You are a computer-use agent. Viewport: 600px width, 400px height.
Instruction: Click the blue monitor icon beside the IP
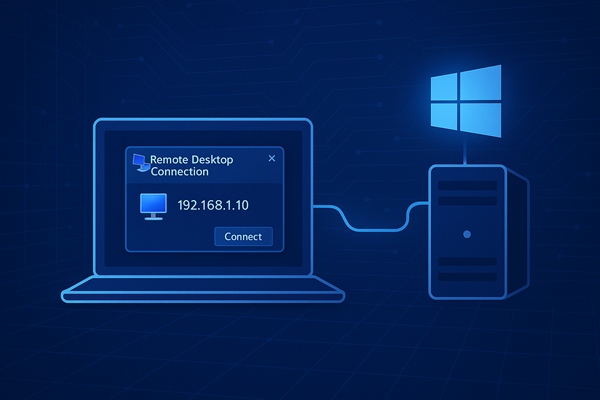[x=153, y=206]
